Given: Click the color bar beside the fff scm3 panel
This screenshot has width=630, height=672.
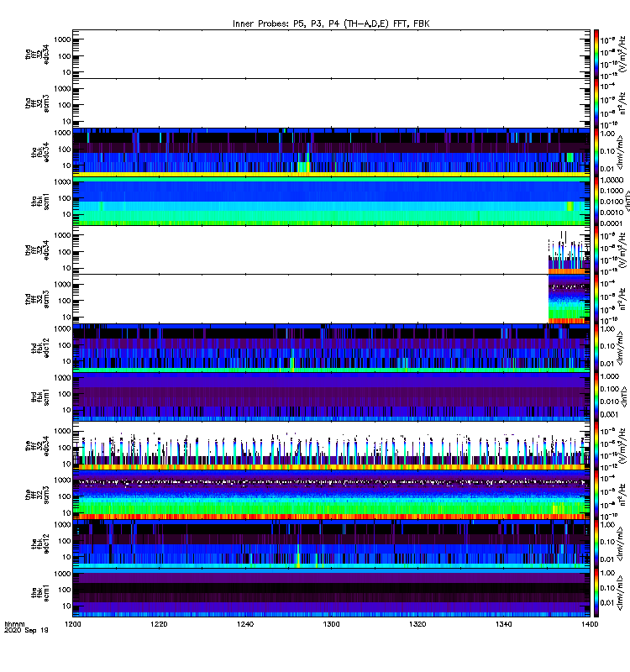Looking at the screenshot, I should coord(596,495).
